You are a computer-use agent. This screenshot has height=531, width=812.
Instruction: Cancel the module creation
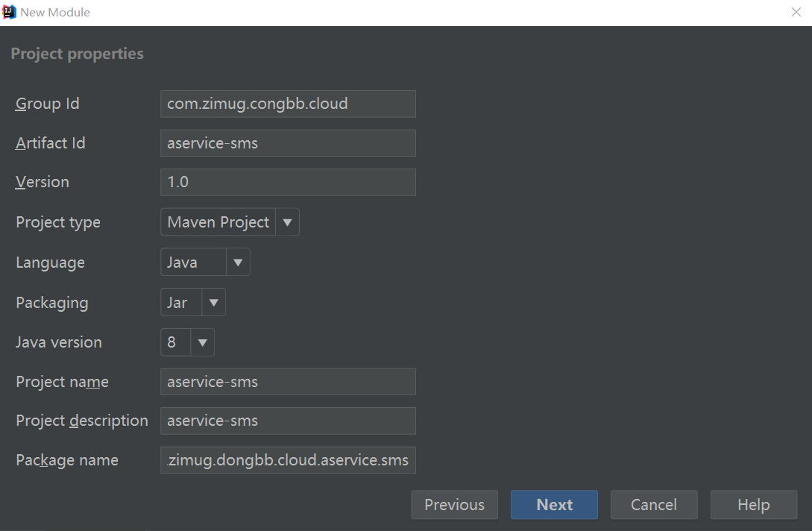click(654, 505)
